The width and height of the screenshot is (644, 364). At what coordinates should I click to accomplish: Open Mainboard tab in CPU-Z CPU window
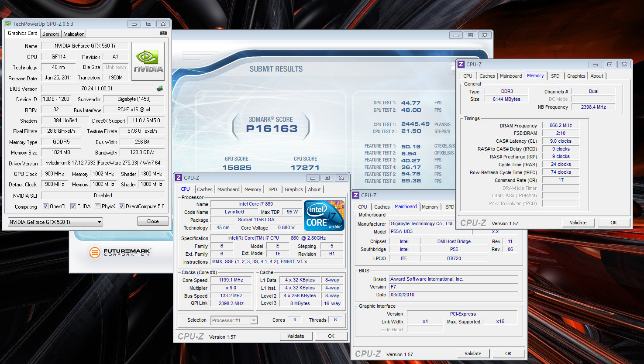coord(228,189)
